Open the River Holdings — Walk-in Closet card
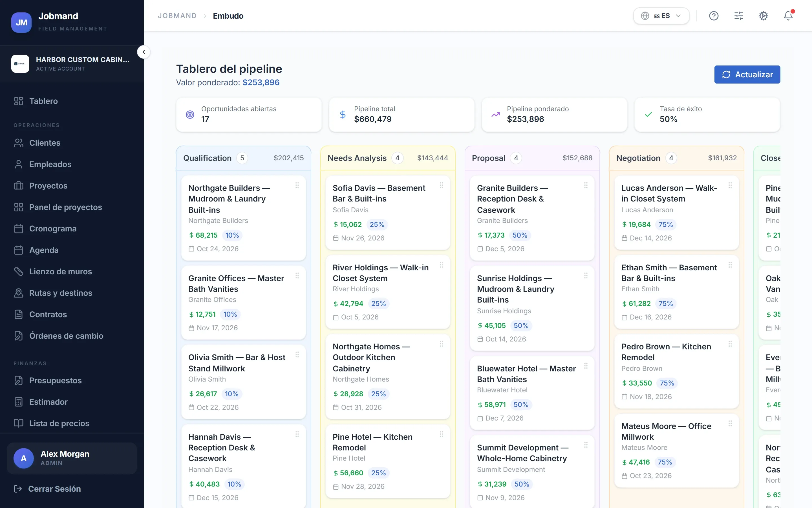 click(x=388, y=292)
